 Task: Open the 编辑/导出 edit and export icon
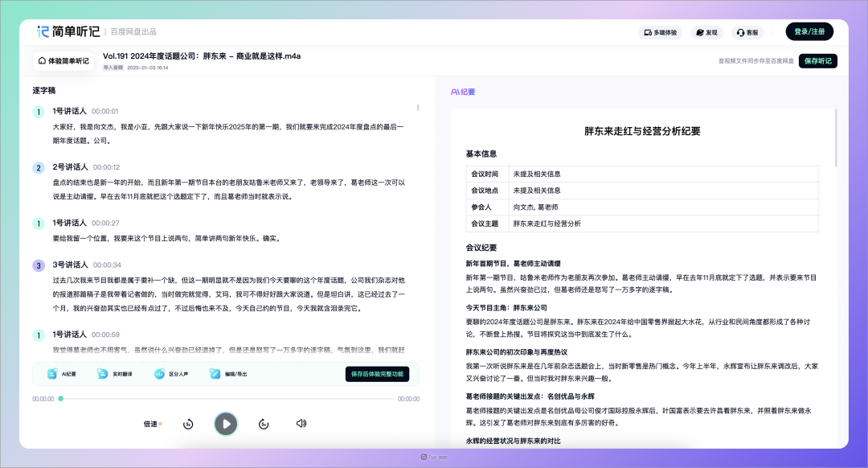tap(215, 374)
